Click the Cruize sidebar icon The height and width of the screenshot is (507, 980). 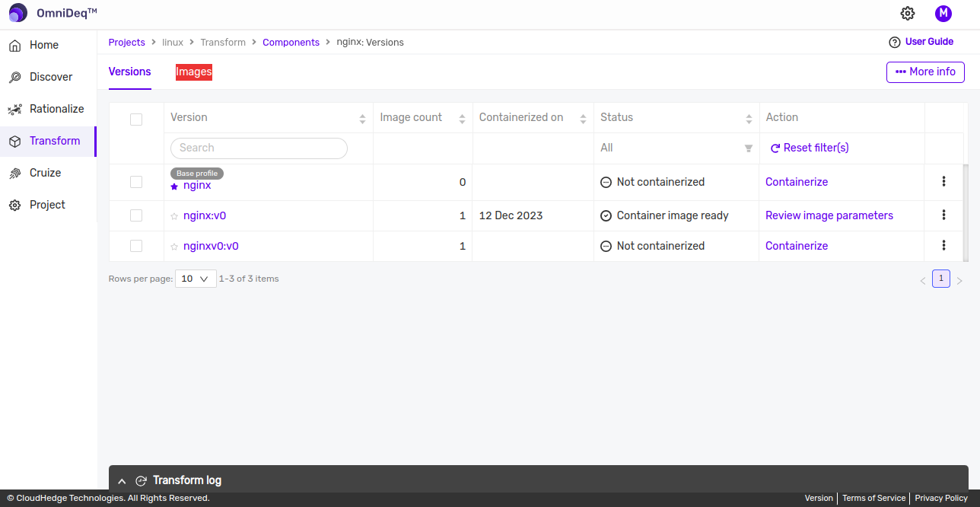coord(14,174)
